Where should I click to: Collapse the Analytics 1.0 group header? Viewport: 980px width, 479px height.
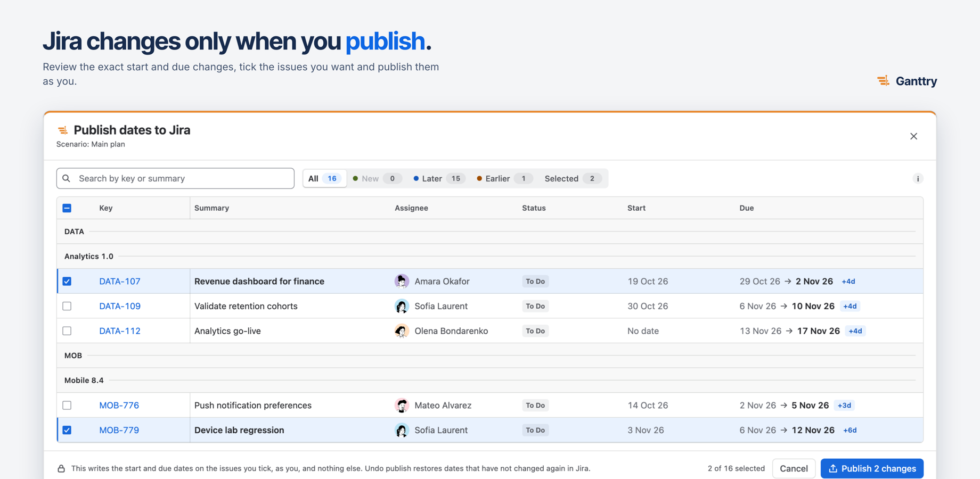[490, 257]
